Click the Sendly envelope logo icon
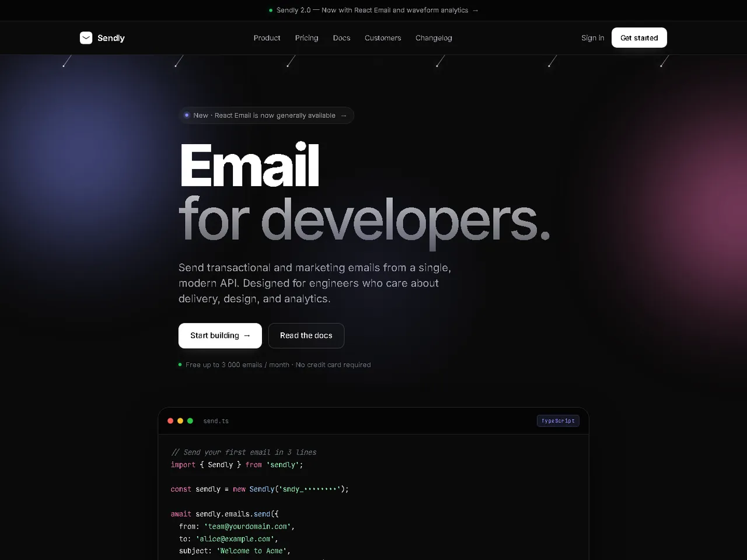Screen dimensions: 747x560 tap(86, 38)
